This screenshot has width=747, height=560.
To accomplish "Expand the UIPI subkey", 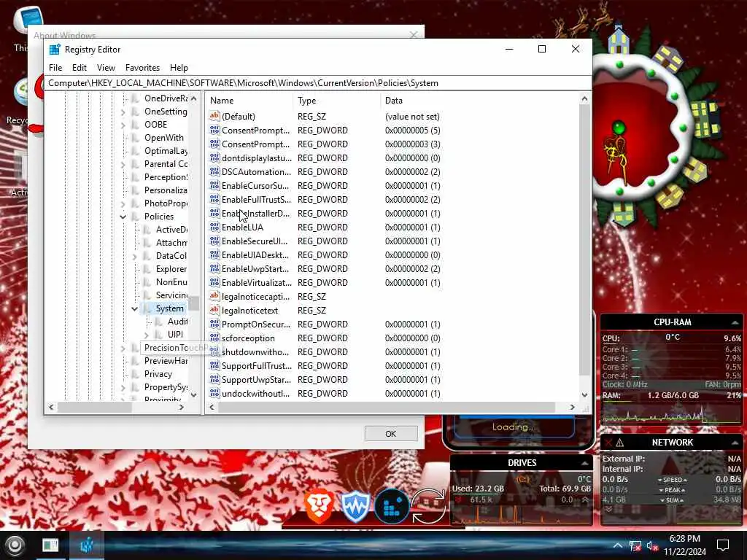I will click(146, 335).
